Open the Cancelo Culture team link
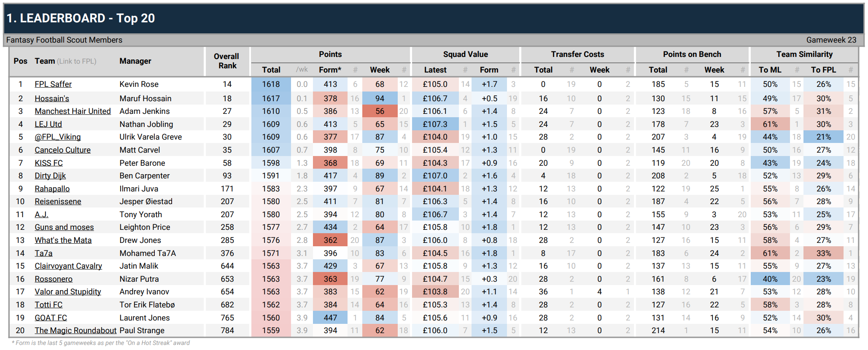The height and width of the screenshot is (350, 868). (62, 150)
